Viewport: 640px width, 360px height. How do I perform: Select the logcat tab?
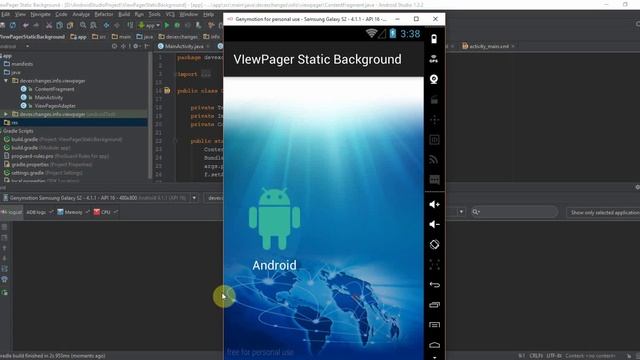(12, 212)
